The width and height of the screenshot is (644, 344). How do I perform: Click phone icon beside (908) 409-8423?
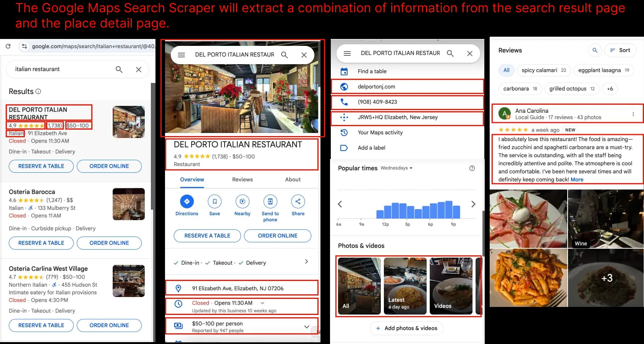click(344, 102)
